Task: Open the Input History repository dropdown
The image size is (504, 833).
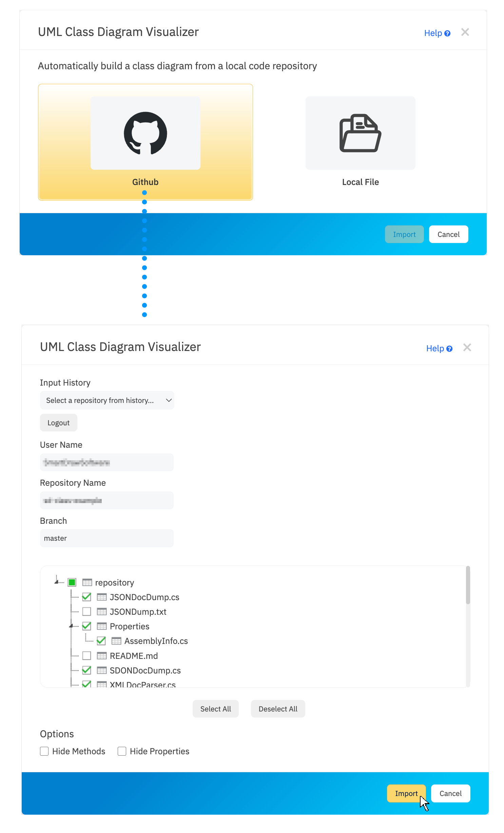Action: (107, 401)
